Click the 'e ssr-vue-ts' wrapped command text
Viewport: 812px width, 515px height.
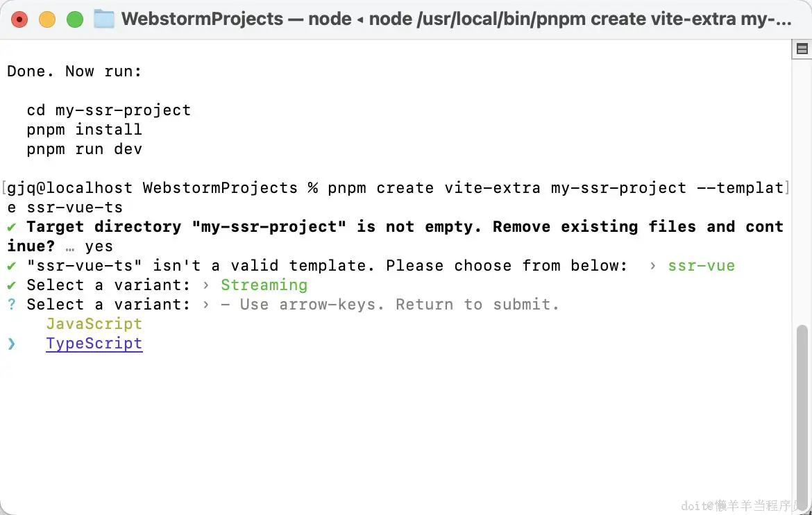coord(65,208)
